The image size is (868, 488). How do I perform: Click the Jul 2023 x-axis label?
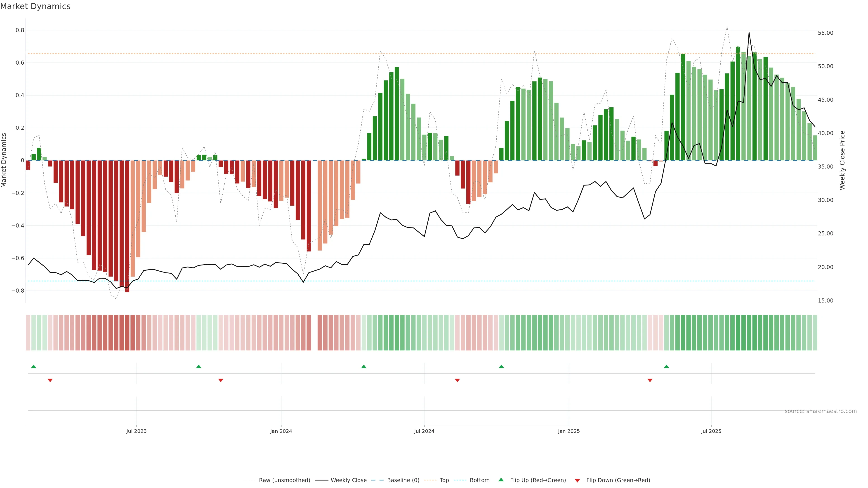point(137,431)
